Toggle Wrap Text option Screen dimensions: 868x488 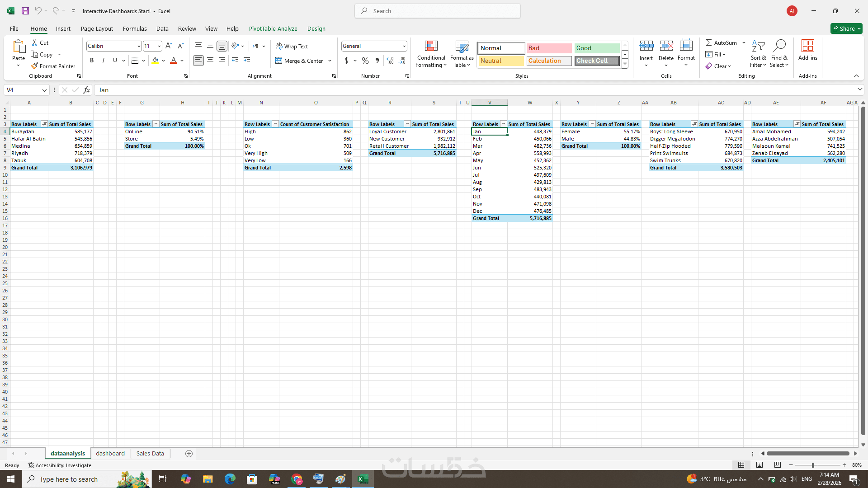coord(292,47)
